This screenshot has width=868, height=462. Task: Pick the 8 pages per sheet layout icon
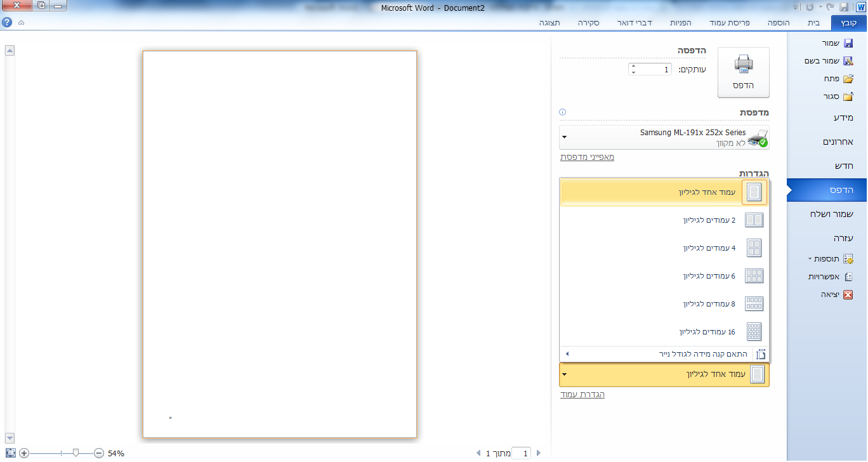[754, 304]
